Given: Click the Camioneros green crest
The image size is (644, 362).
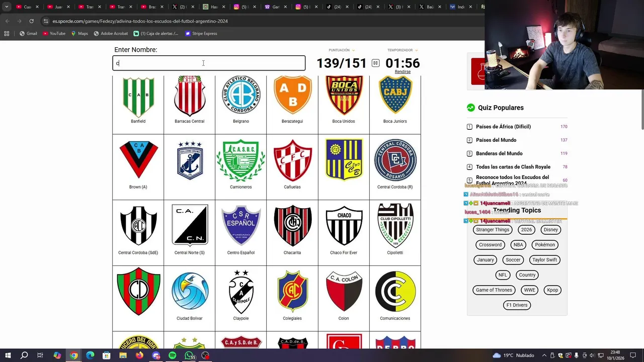Looking at the screenshot, I should click(x=241, y=160).
